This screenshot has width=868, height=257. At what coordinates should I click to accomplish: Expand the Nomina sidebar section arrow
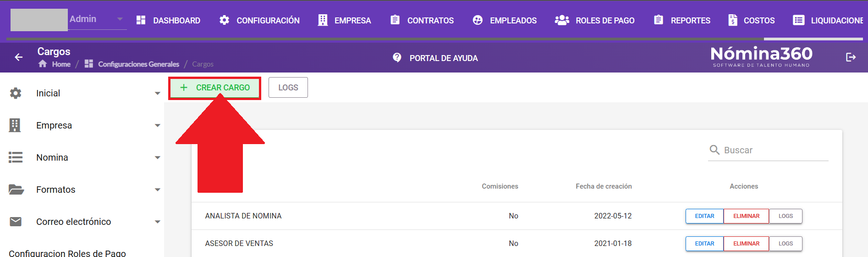[x=158, y=157]
